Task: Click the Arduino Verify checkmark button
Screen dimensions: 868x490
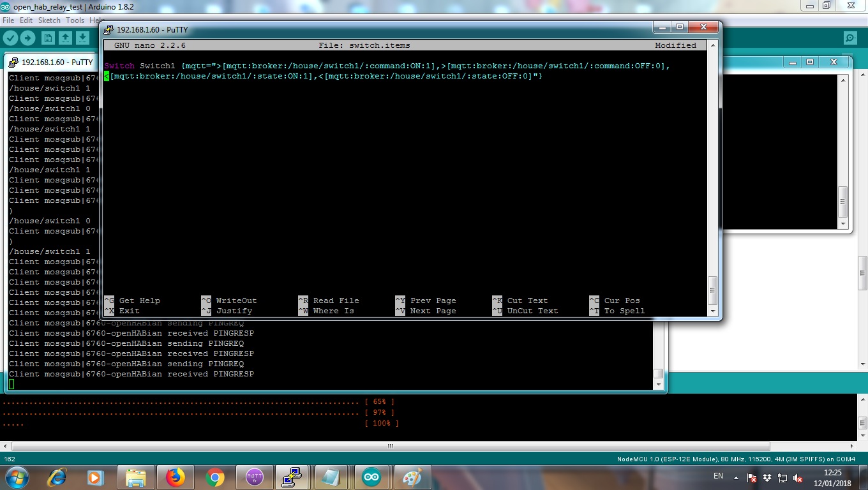Action: 10,38
